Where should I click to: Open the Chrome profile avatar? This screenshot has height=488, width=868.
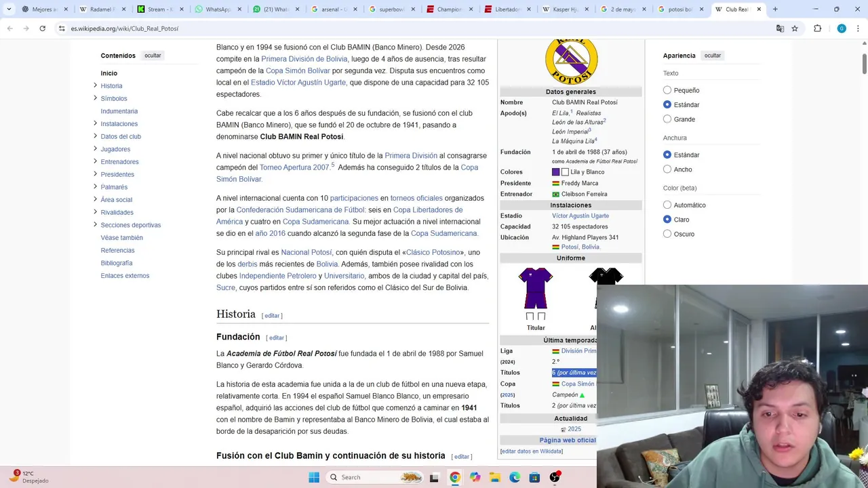(x=842, y=28)
